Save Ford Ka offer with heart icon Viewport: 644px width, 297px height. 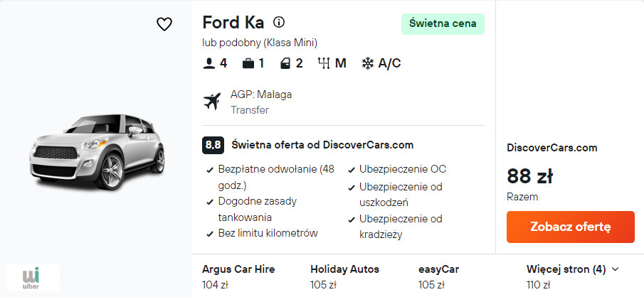164,24
